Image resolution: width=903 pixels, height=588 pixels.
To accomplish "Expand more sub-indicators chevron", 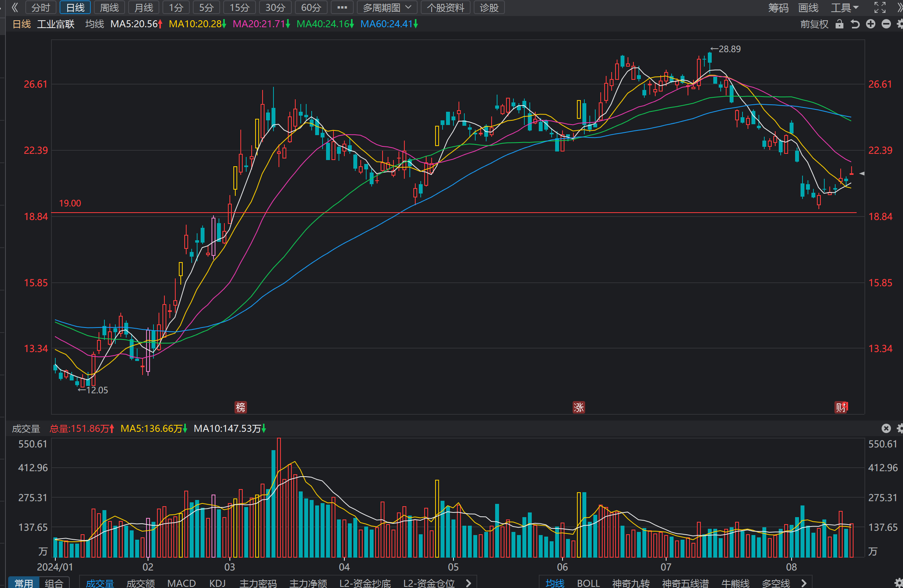I will coord(469,583).
